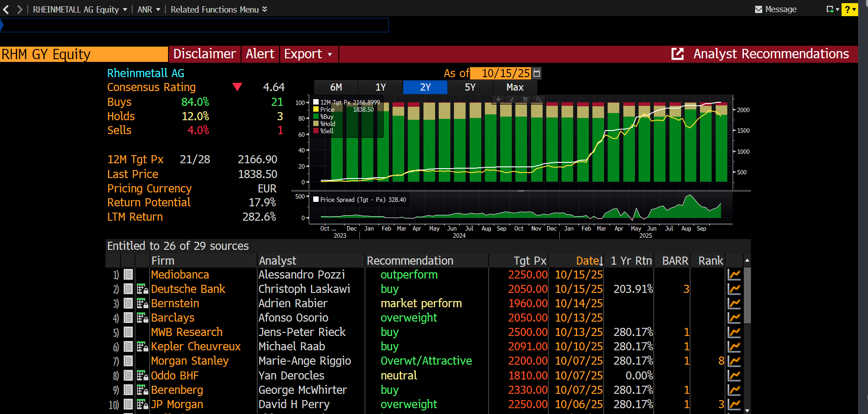Pop out the Analyst Recommendations window
Viewport: 868px width, 414px height.
[677, 54]
